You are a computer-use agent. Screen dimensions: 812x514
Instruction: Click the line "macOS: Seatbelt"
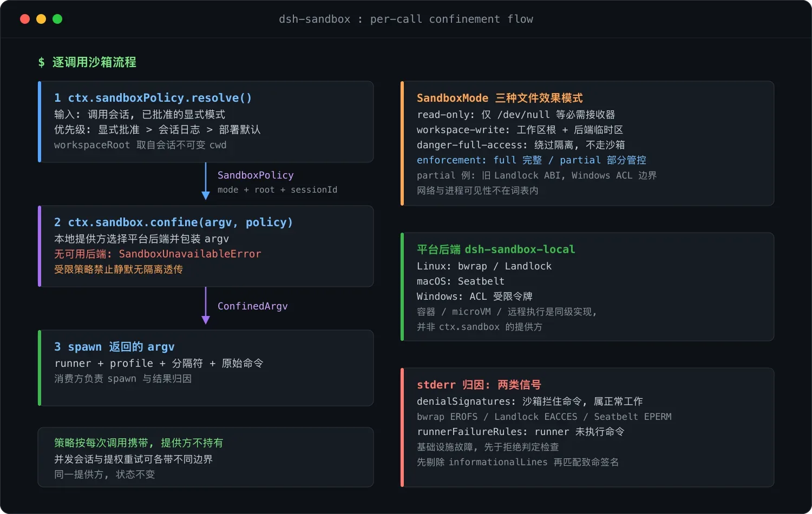461,281
